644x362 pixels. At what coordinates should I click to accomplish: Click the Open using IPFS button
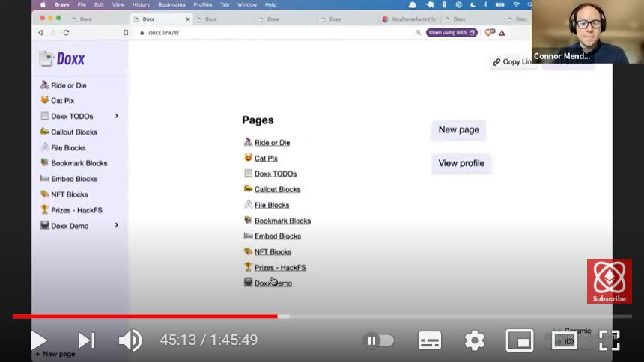coord(452,32)
